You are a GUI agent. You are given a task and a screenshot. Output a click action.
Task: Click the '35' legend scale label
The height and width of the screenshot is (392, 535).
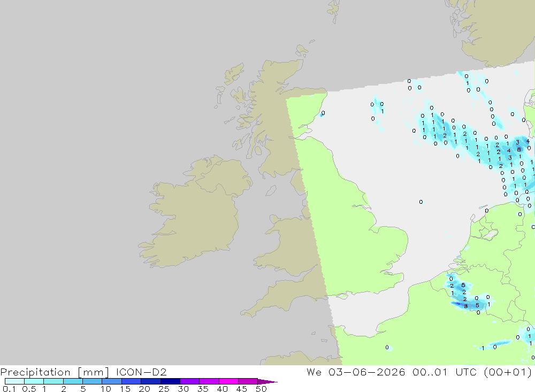[x=203, y=389]
